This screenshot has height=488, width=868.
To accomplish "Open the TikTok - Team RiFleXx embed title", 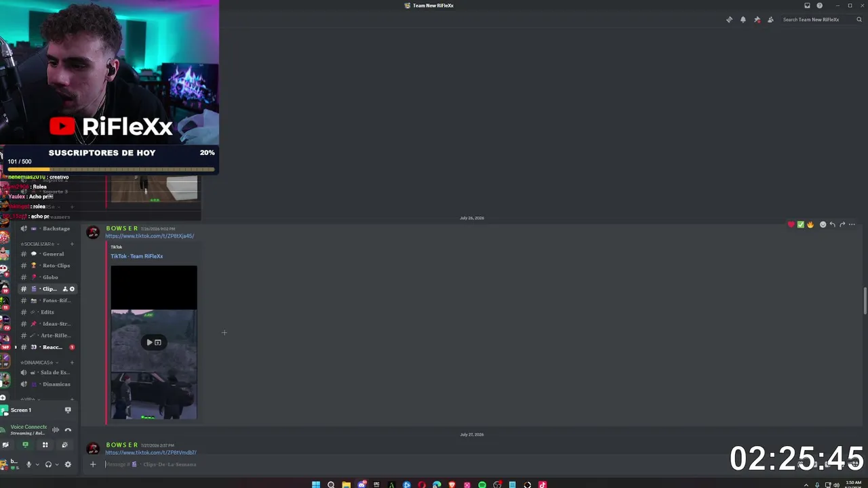I will click(x=137, y=256).
